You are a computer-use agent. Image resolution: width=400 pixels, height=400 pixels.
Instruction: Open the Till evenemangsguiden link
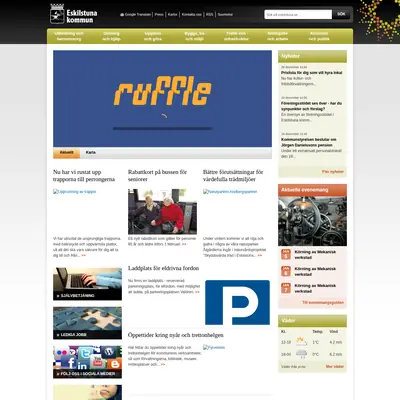pos(323,303)
